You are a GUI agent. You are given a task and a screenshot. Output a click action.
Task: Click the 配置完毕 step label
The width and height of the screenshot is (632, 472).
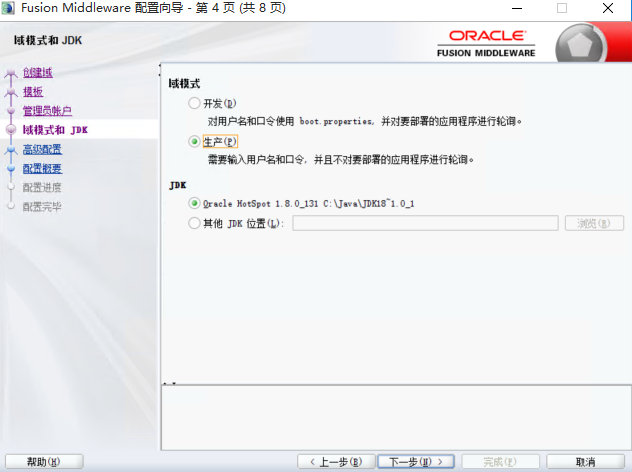pyautogui.click(x=42, y=207)
